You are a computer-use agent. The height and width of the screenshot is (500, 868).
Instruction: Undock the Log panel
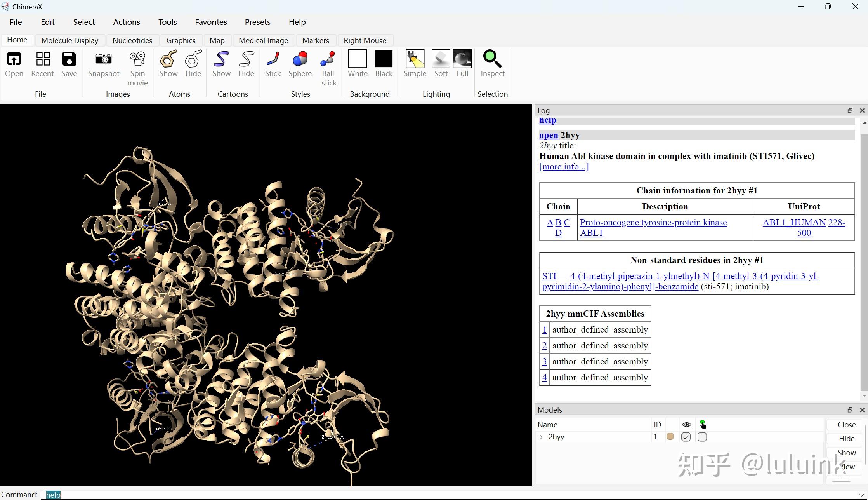tap(850, 110)
